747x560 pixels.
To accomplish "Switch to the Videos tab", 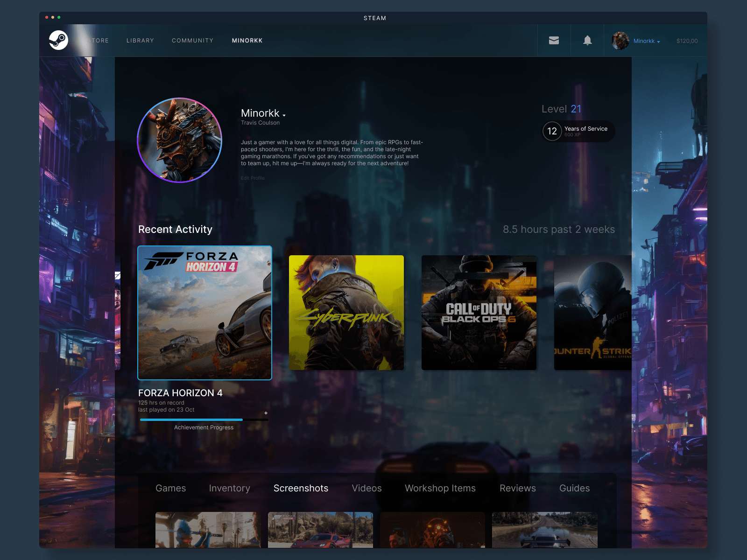I will [x=366, y=488].
